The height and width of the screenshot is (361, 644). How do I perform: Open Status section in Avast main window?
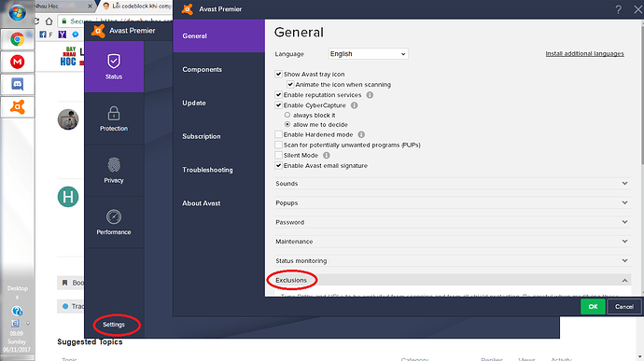coord(114,66)
